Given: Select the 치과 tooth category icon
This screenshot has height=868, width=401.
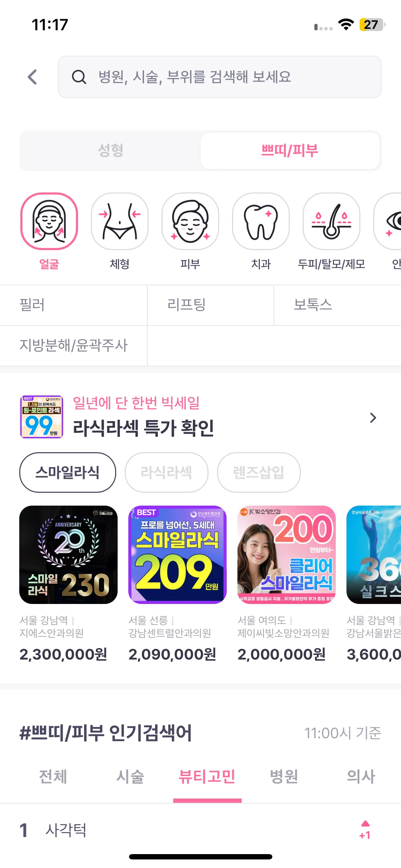Looking at the screenshot, I should point(261,221).
